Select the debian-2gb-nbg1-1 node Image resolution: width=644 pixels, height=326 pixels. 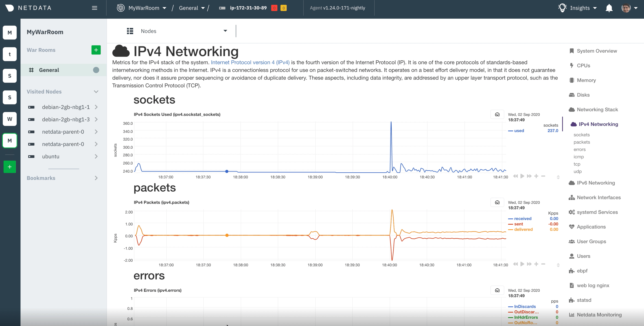(x=65, y=107)
